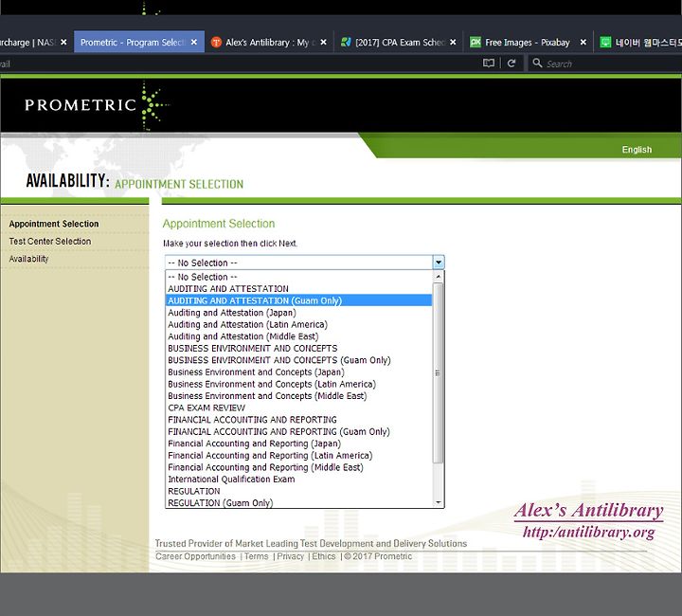This screenshot has width=682, height=616.
Task: Select BUSINESS ENVIRONMENT AND CONCEPTS option
Action: tap(299, 348)
